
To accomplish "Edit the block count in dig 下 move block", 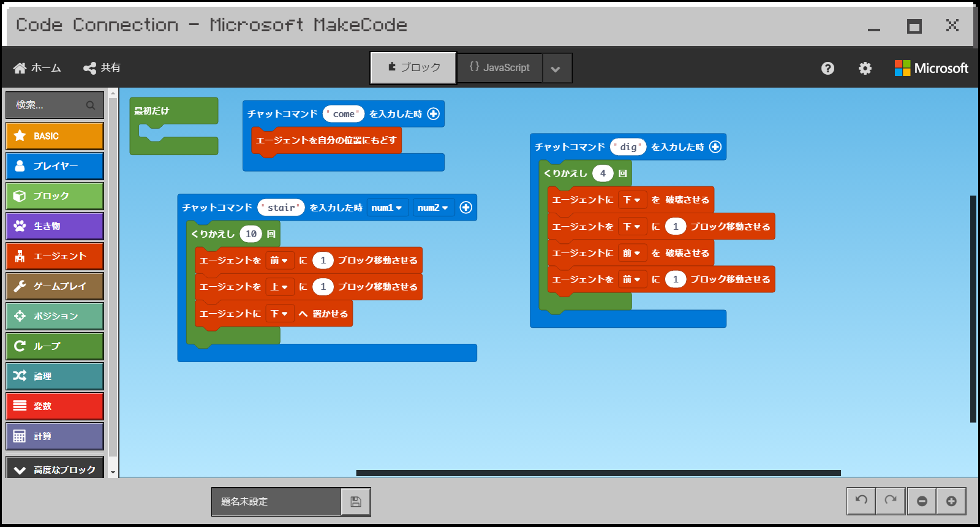I will (676, 227).
